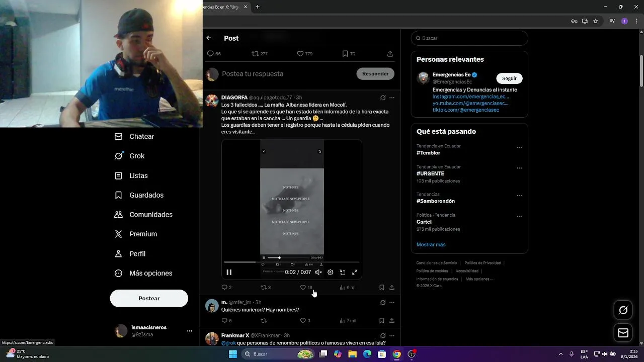Open more options for Cartel trend
The image size is (644, 362).
519,216
